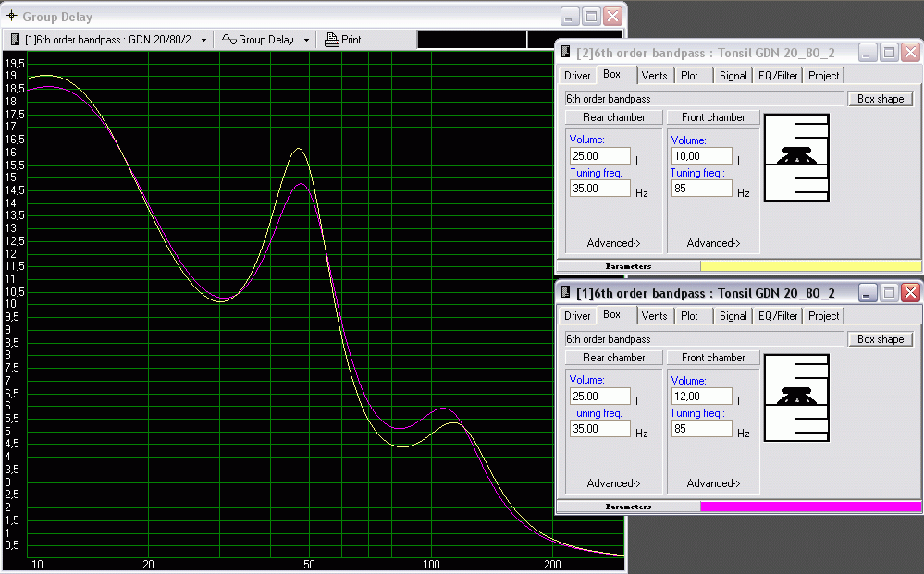The height and width of the screenshot is (574, 924).
Task: Expand Advanced rear chamber options in window [2]
Action: coord(613,243)
